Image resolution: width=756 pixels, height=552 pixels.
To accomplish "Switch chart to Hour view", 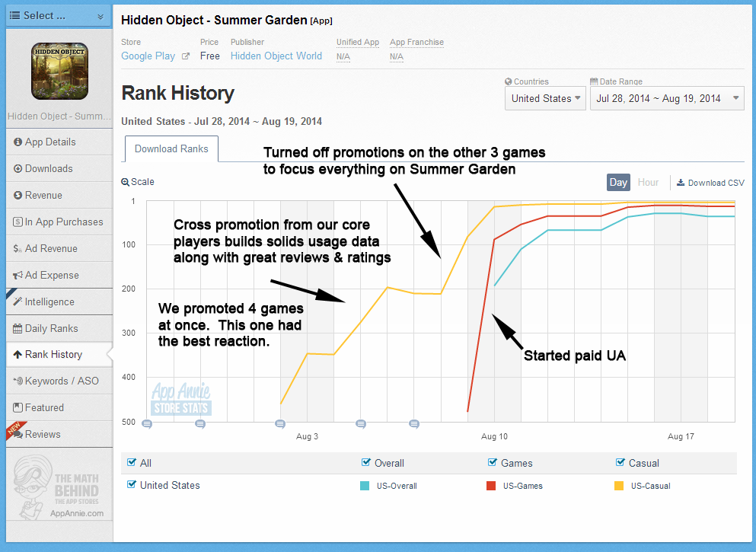I will coord(648,182).
